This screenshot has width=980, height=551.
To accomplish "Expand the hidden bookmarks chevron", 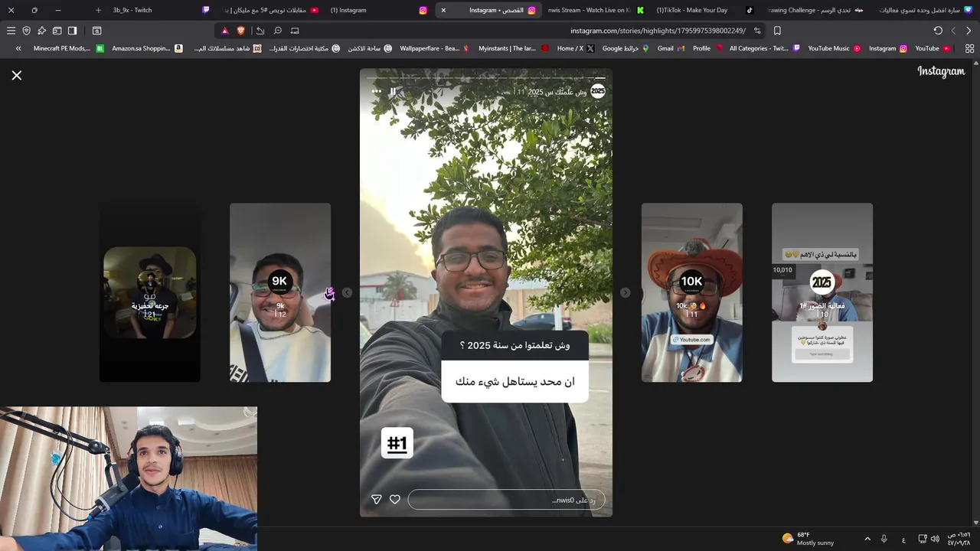I will 18,48.
